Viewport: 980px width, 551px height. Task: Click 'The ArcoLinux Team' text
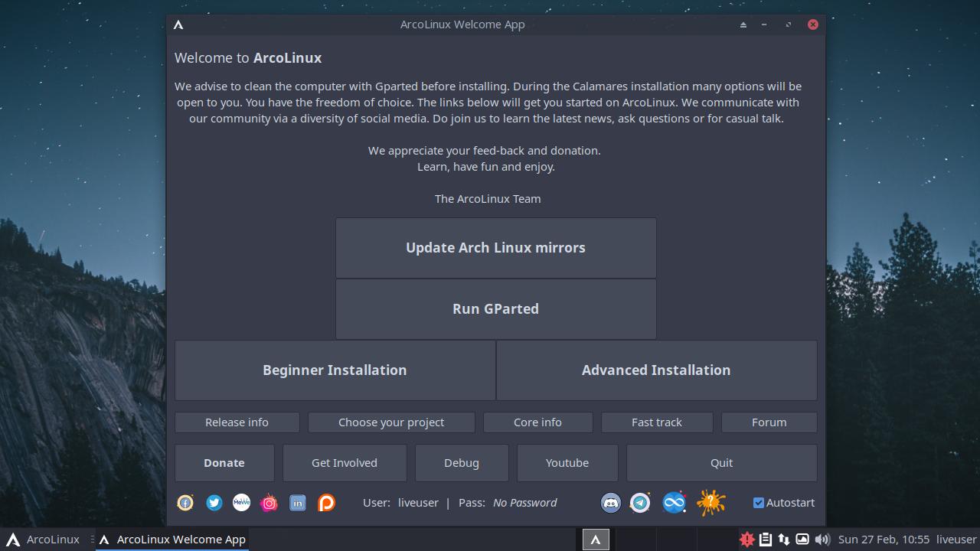(x=488, y=199)
